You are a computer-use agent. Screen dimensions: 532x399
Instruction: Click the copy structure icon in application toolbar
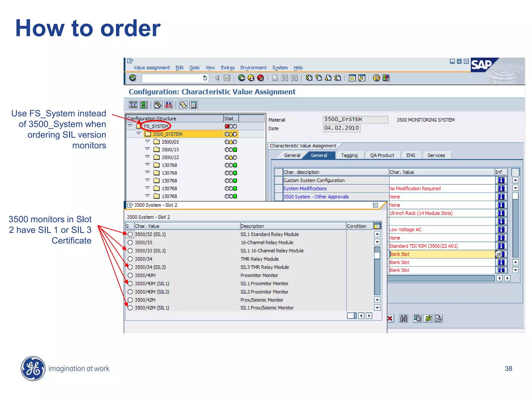158,105
